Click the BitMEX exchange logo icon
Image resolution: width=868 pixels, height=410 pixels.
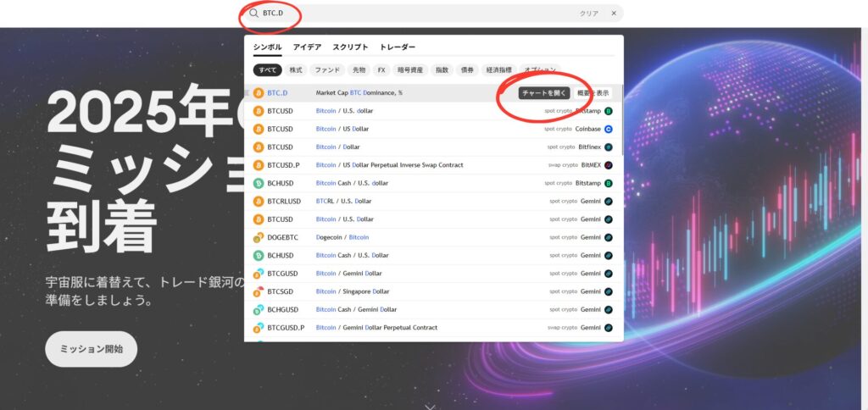[608, 165]
